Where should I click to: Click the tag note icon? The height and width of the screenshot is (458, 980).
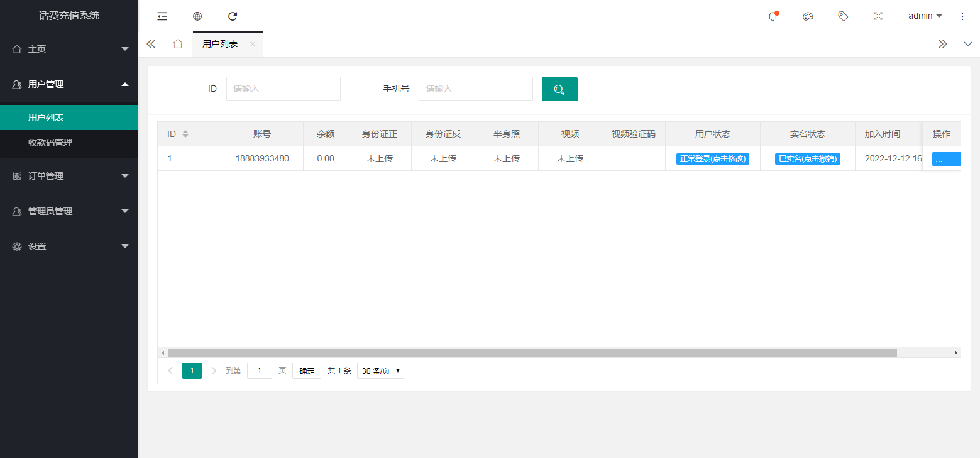click(843, 16)
